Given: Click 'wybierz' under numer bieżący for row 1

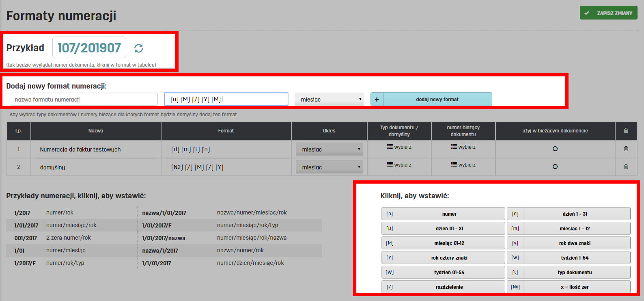Looking at the screenshot, I should pos(466,147).
